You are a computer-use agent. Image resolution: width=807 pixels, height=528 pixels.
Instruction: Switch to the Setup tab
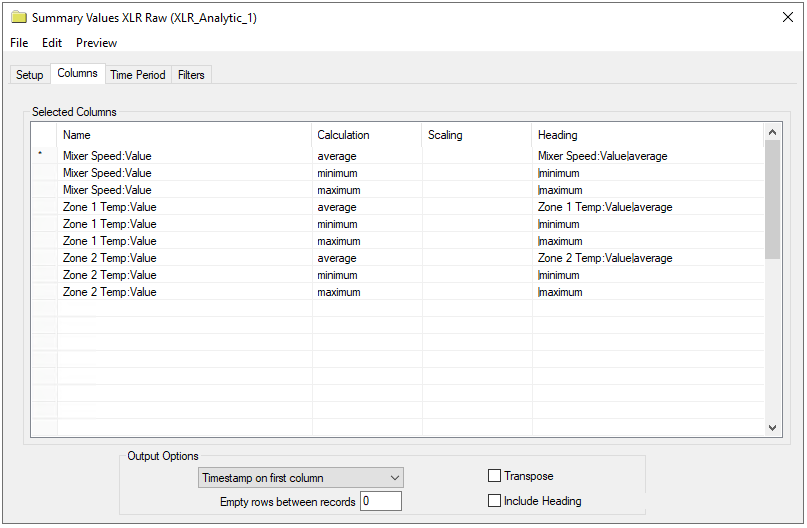click(x=30, y=75)
